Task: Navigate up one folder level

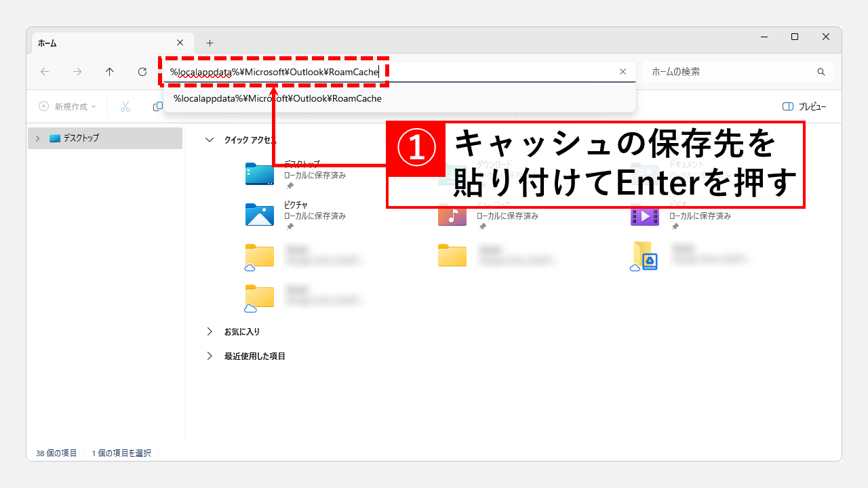Action: point(110,72)
